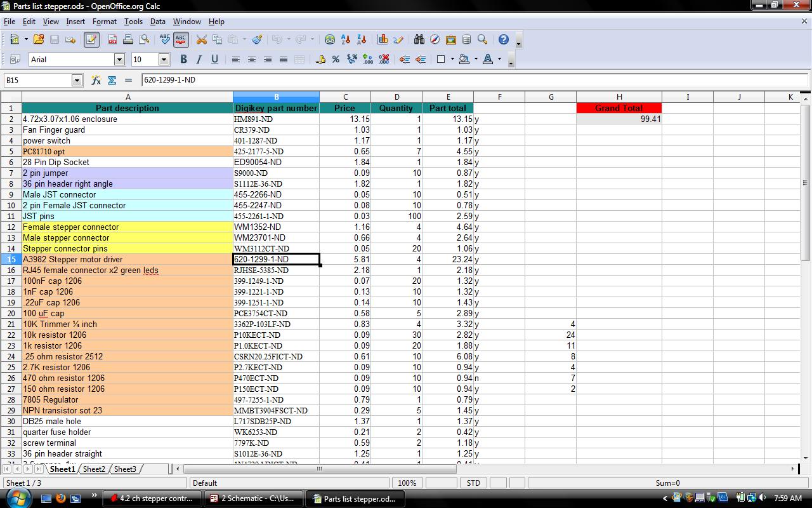Click the Print file directly icon
Screen dimensions: 812x508
tap(128, 39)
